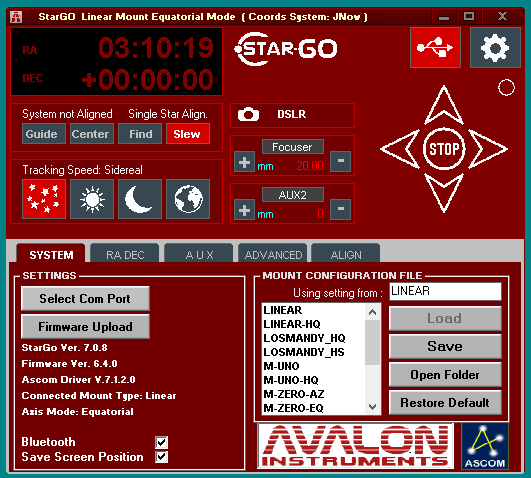This screenshot has height=478, width=531.
Task: Click the Focuser minus button
Action: click(341, 161)
